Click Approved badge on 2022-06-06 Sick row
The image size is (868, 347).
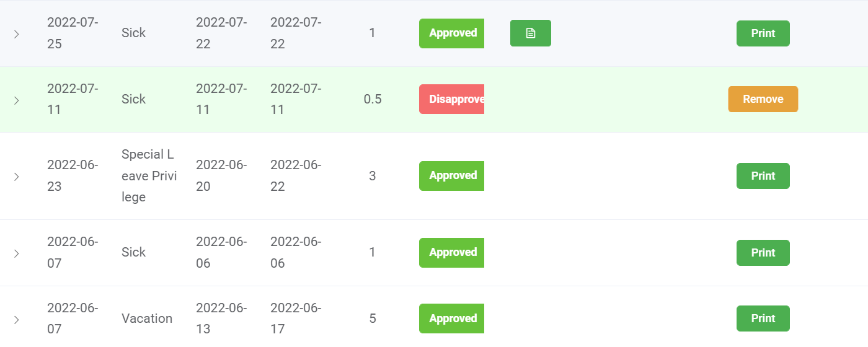[452, 253]
